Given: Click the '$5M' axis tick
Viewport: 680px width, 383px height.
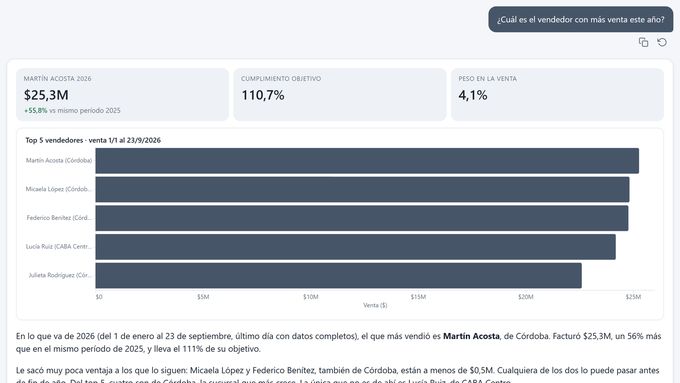Looking at the screenshot, I should 203,297.
